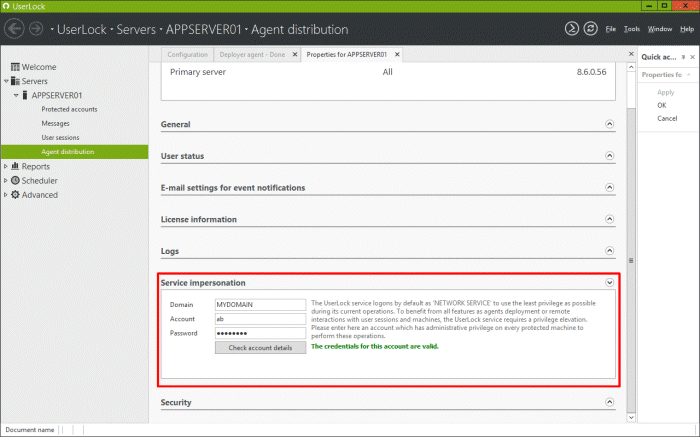The image size is (700, 437).
Task: Expand E-mail settings for event notifications
Action: [x=609, y=187]
